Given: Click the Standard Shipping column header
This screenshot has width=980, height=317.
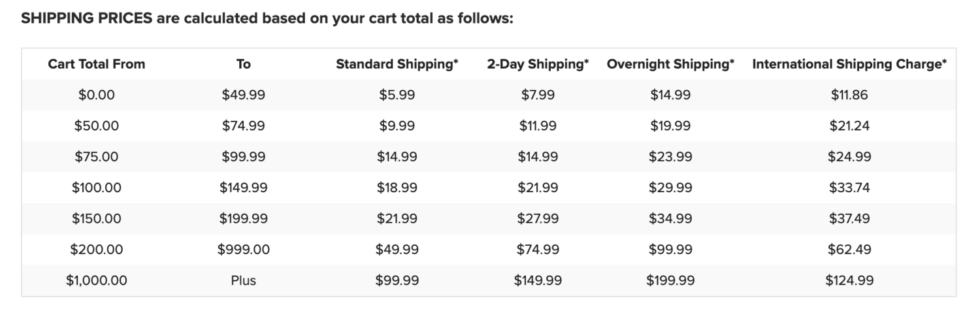Looking at the screenshot, I should (397, 64).
